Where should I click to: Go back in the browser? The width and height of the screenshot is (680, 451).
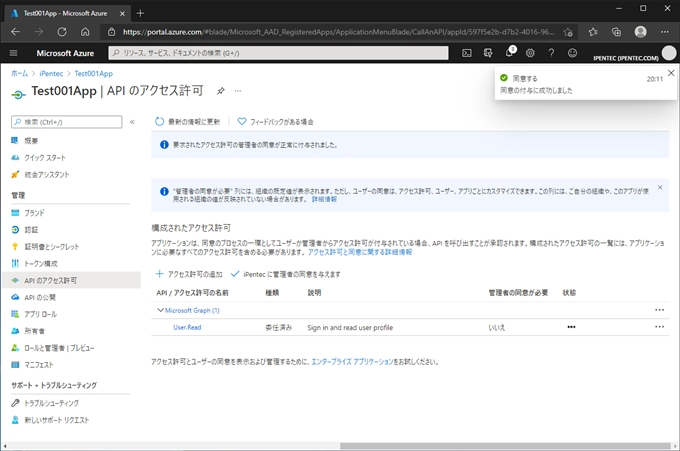click(16, 32)
